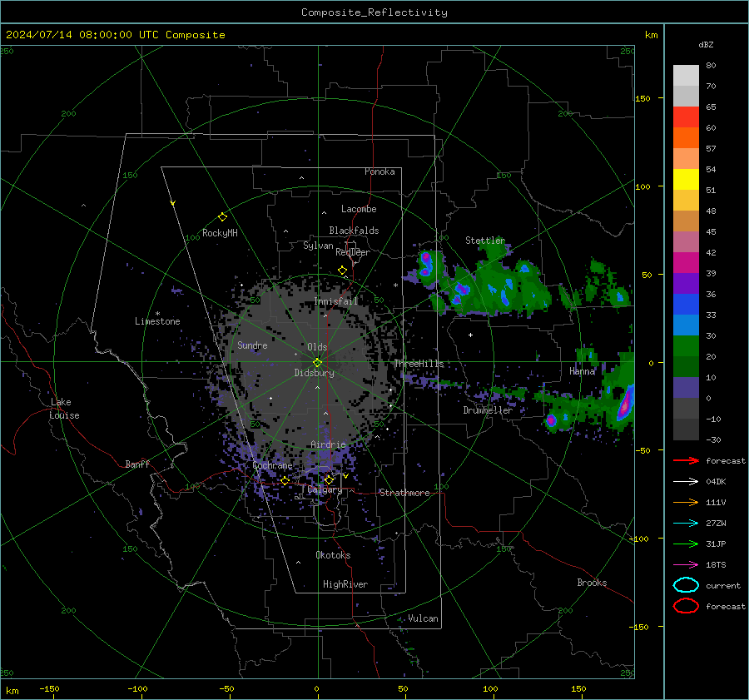Click the HighRiver label
Image resolution: width=749 pixels, height=700 pixels.
tap(345, 584)
